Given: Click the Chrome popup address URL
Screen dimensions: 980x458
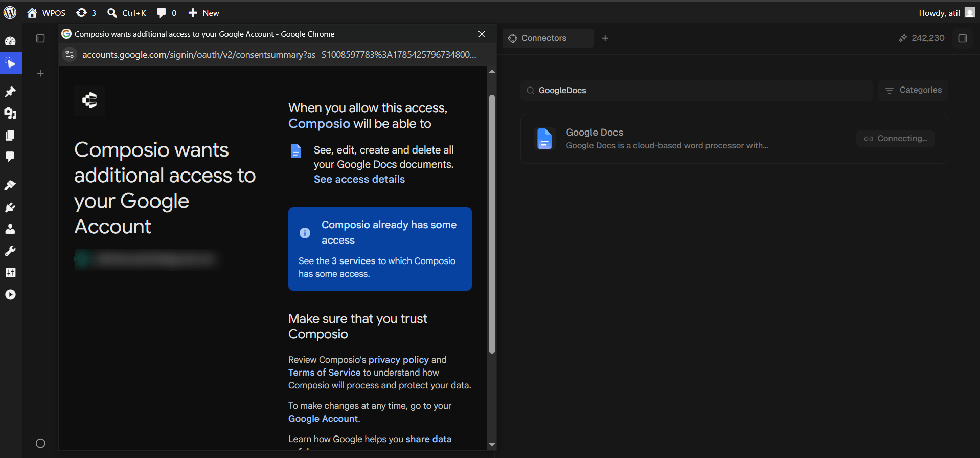Looking at the screenshot, I should coord(279,55).
